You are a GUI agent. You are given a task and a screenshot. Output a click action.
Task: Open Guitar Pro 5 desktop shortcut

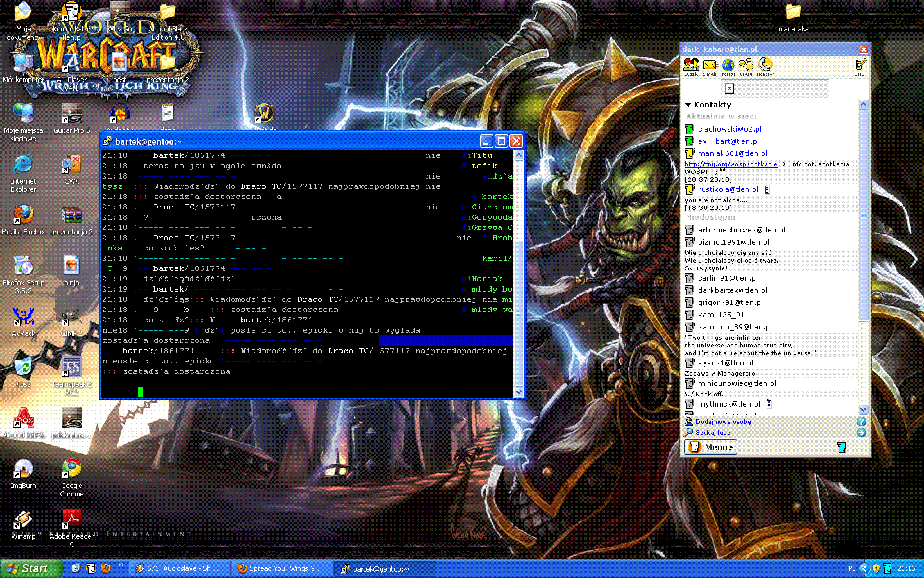pos(72,118)
